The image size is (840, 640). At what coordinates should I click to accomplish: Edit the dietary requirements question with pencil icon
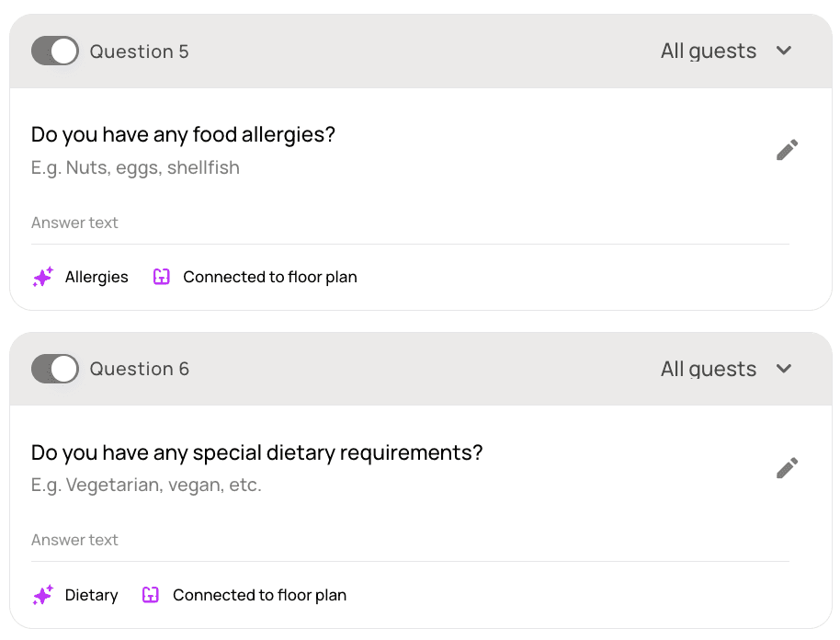(x=787, y=468)
